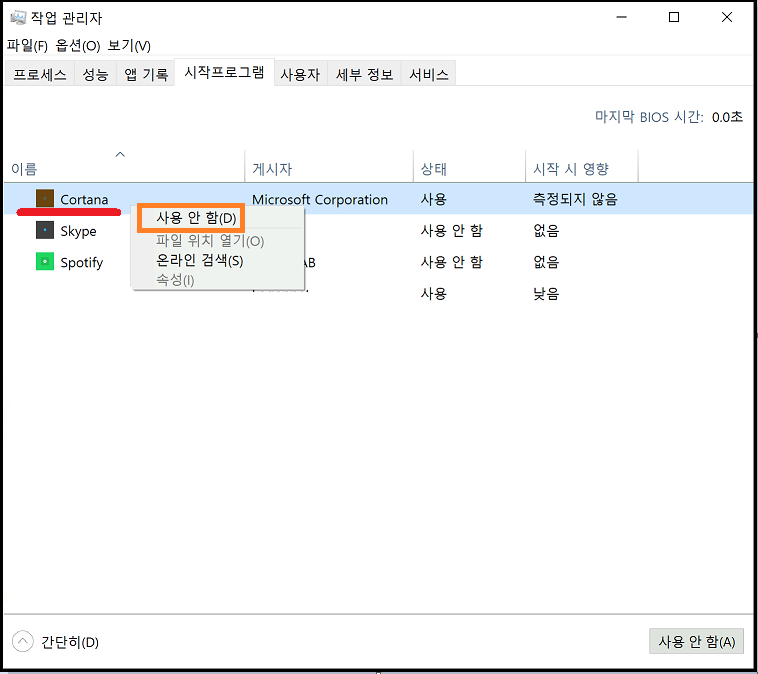Select the Cortana row name

click(84, 199)
